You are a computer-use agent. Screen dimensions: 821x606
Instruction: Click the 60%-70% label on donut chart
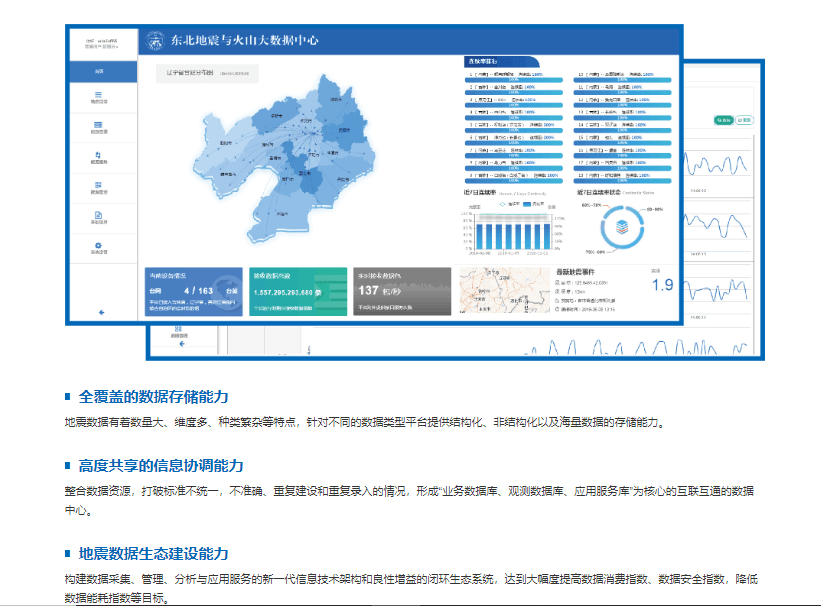point(592,205)
